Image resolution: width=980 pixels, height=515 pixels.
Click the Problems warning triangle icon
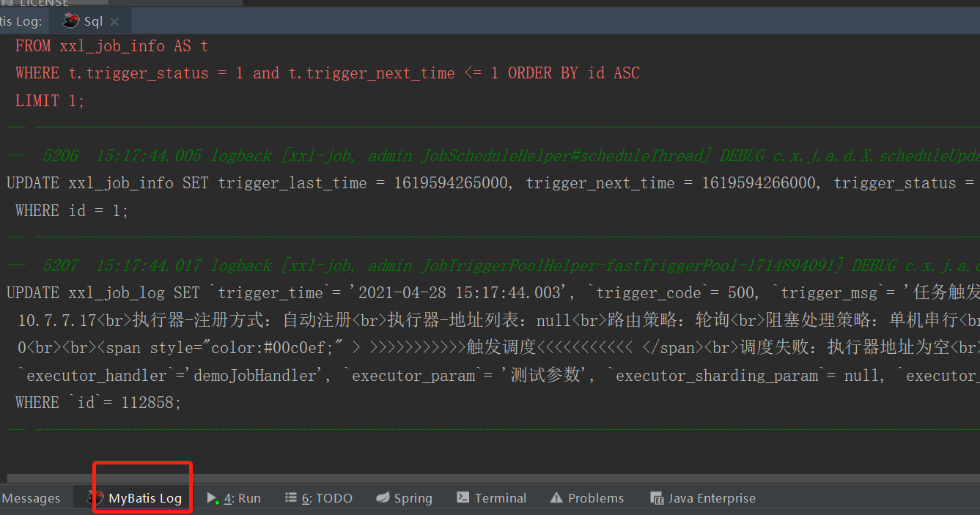click(556, 498)
